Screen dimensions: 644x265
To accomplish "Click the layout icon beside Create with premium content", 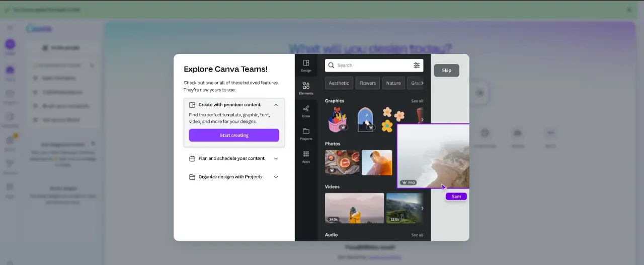I will [192, 105].
